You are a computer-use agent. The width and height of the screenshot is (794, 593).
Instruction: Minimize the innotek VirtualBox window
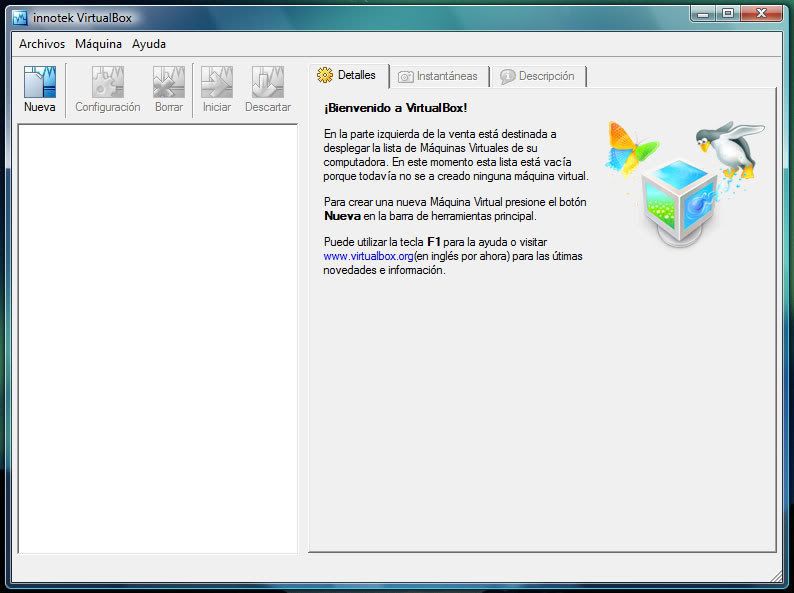click(x=703, y=14)
